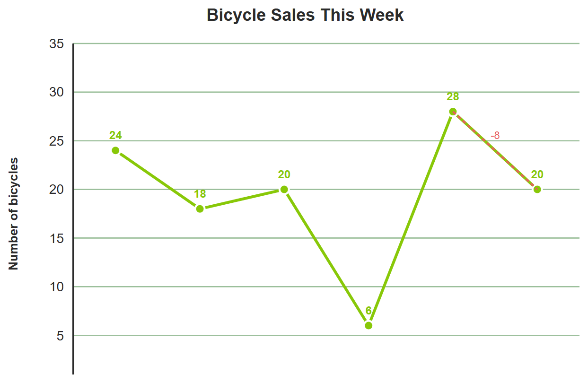
Task: Select the peak data point labeled 28
Action: point(453,112)
